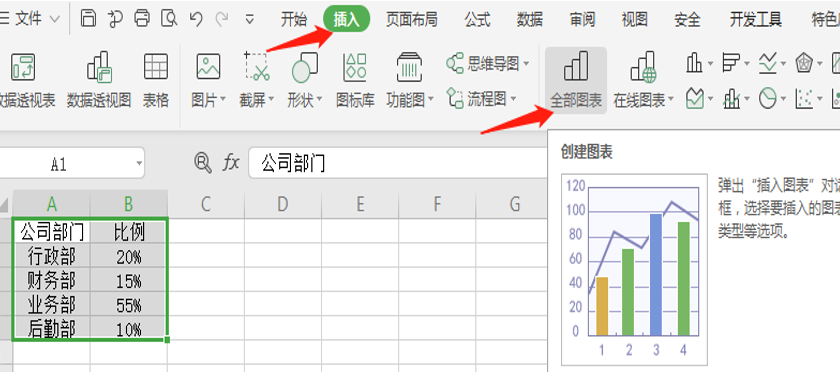Select column B header
The image size is (840, 372).
pyautogui.click(x=129, y=204)
